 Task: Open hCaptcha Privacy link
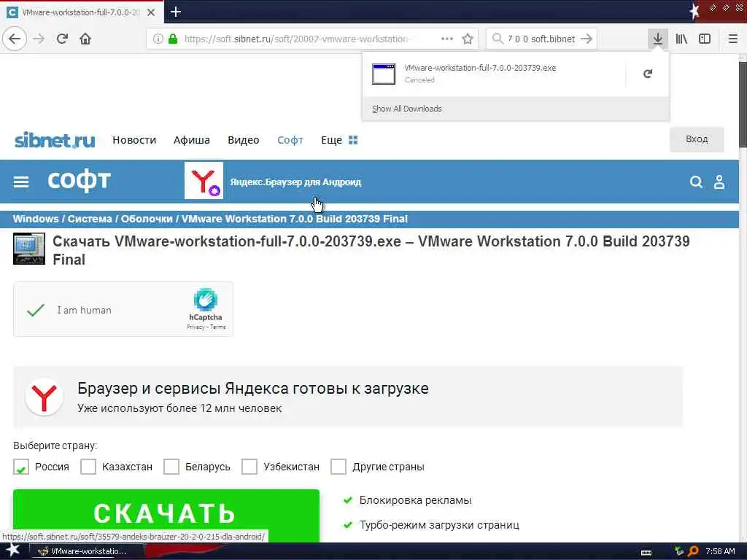pos(196,327)
